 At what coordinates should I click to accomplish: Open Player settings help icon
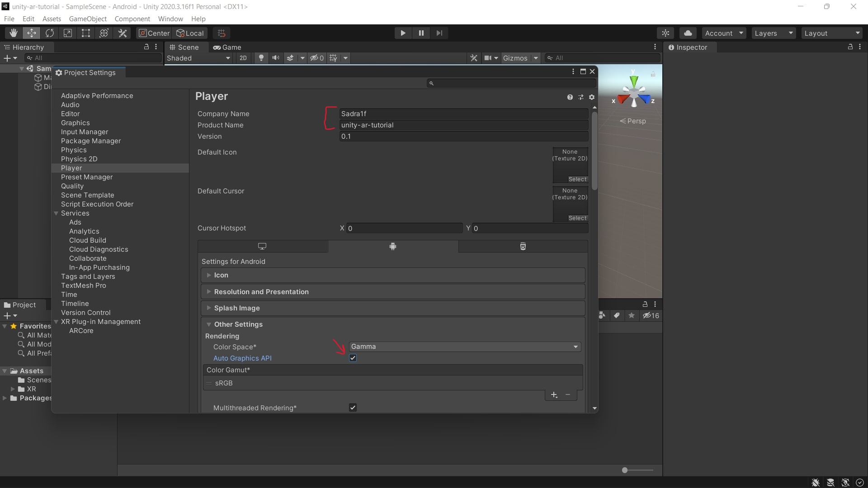point(570,97)
